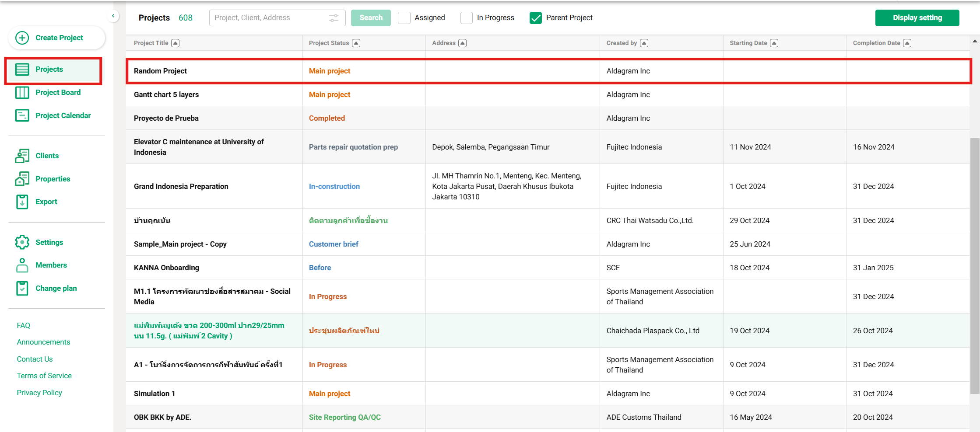Open the Project Calendar icon
Viewport: 980px width, 432px height.
[22, 115]
